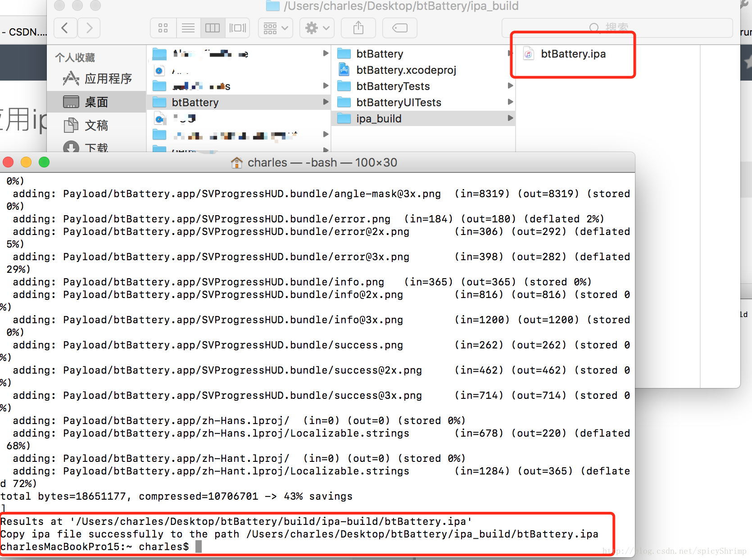
Task: Expand arrow of btBatteryTests folder
Action: pos(510,86)
